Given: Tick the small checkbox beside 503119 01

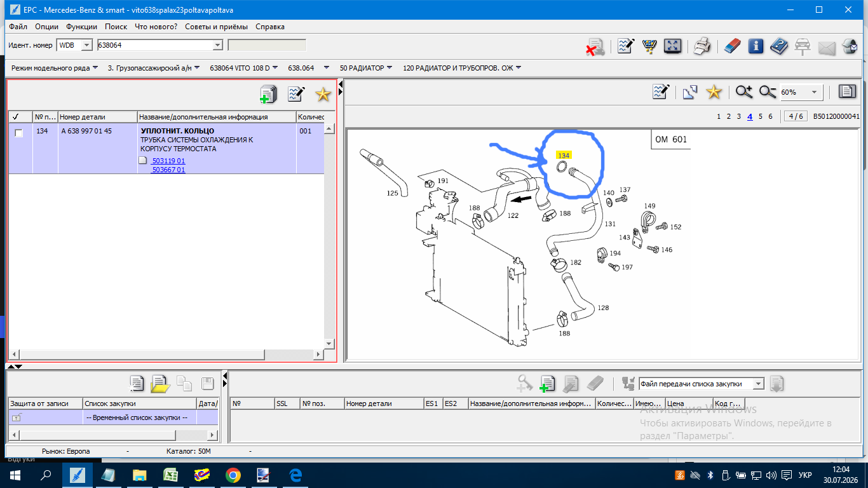Looking at the screenshot, I should 143,161.
